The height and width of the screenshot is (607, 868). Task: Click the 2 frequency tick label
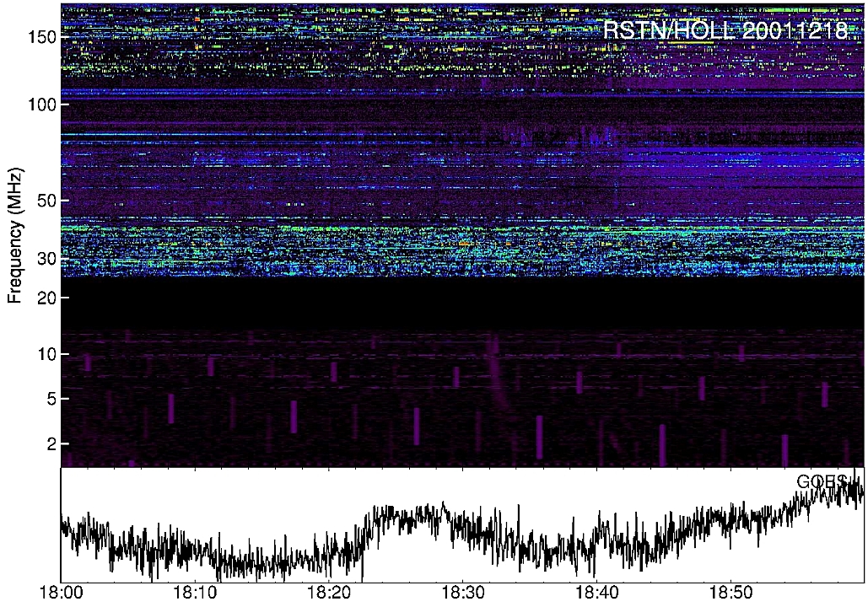click(x=51, y=443)
